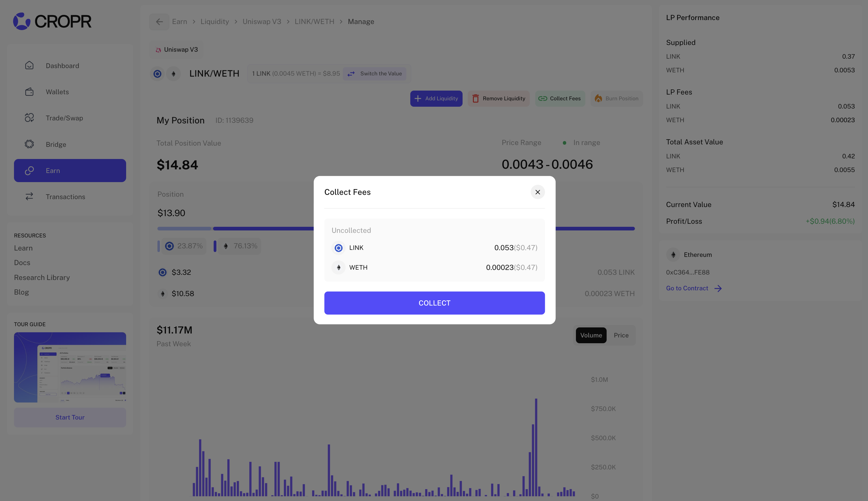Open Wallets from the sidebar
This screenshot has width=868, height=501.
(70, 92)
